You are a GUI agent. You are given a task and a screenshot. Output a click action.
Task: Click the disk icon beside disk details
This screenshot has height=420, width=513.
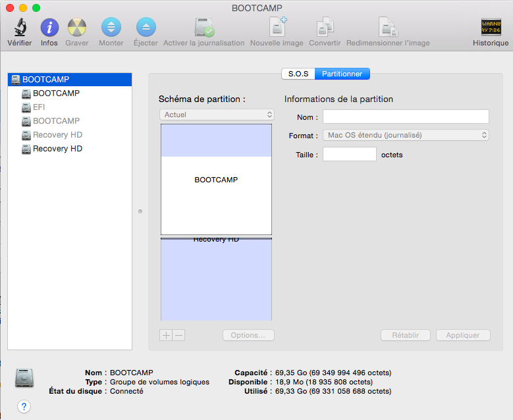point(24,378)
